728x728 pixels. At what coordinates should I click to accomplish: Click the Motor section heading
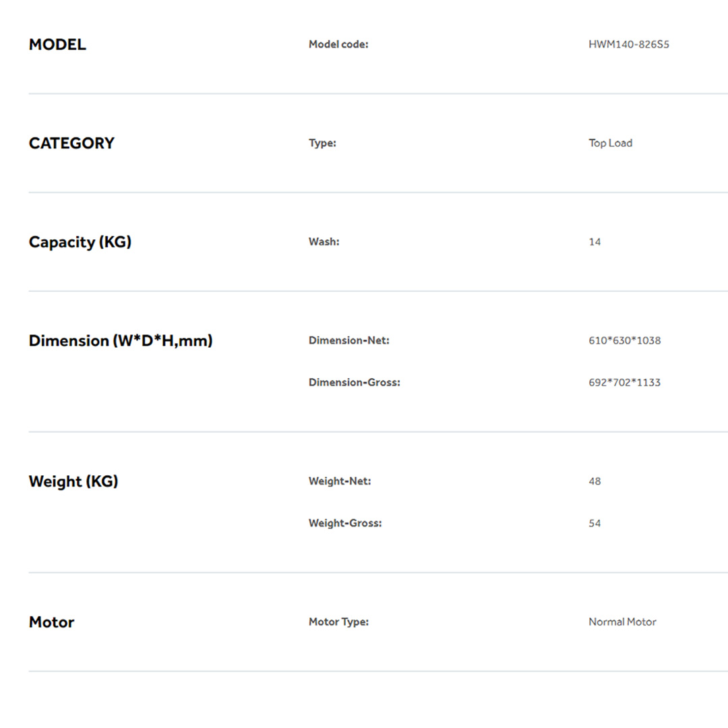pyautogui.click(x=51, y=622)
